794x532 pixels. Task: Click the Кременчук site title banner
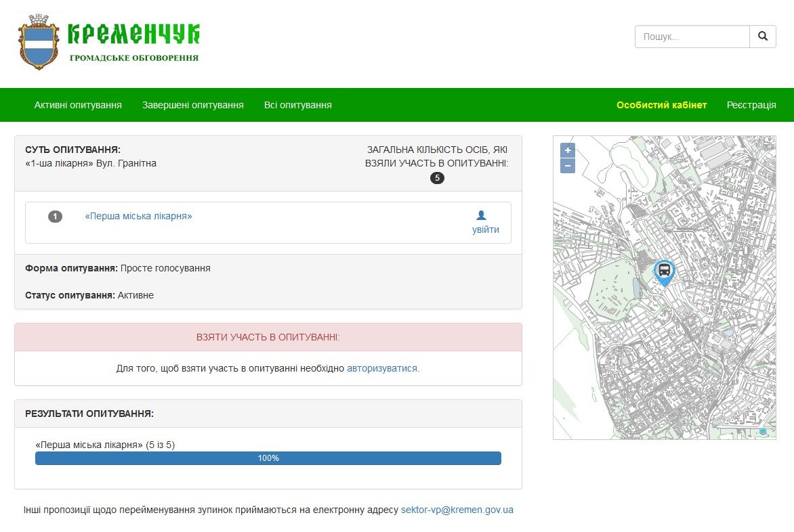point(133,42)
